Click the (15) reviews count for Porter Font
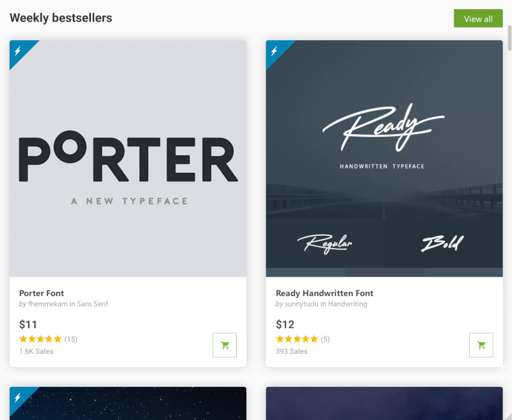The image size is (512, 420). (71, 339)
